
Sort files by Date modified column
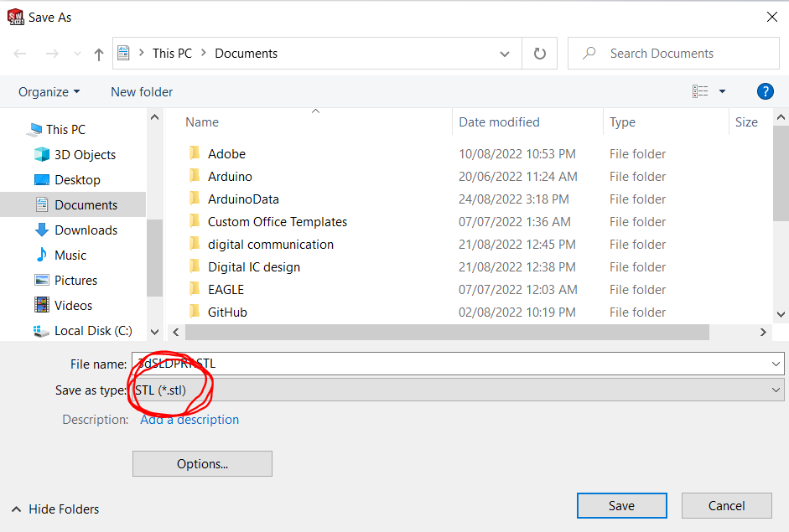499,121
